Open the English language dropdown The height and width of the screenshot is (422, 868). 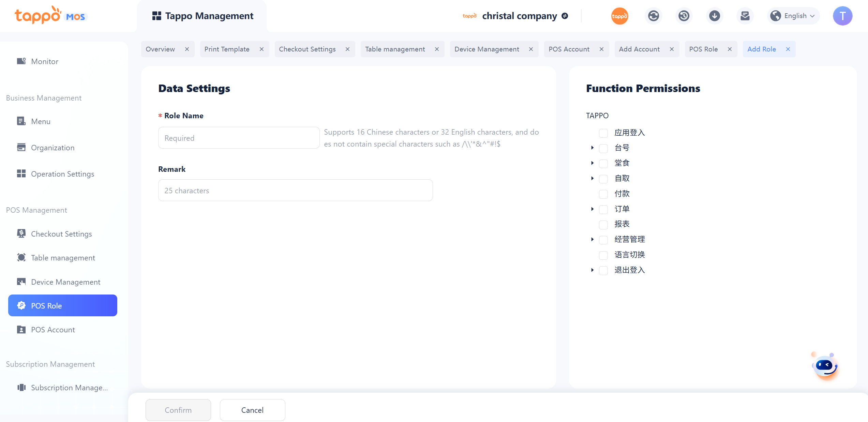(x=793, y=16)
